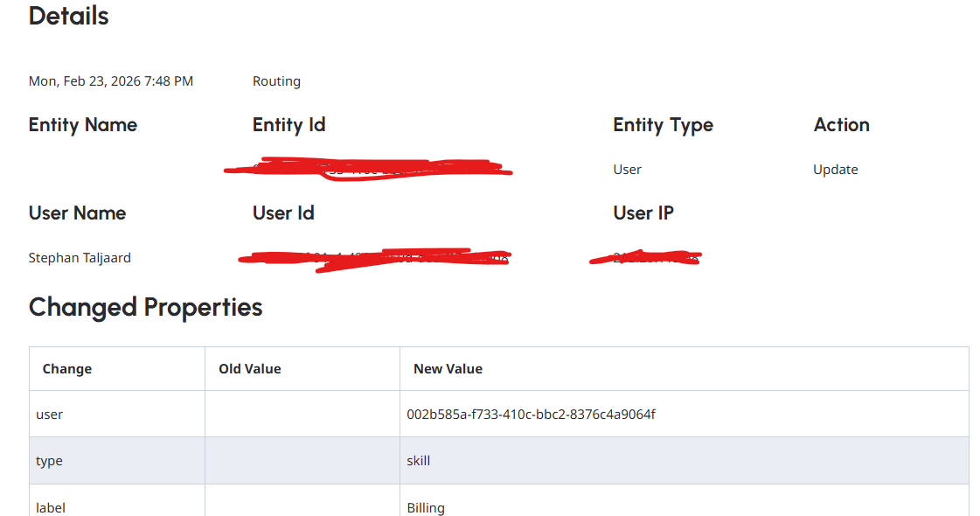Click the Change column header
The image size is (980, 516).
click(x=67, y=369)
